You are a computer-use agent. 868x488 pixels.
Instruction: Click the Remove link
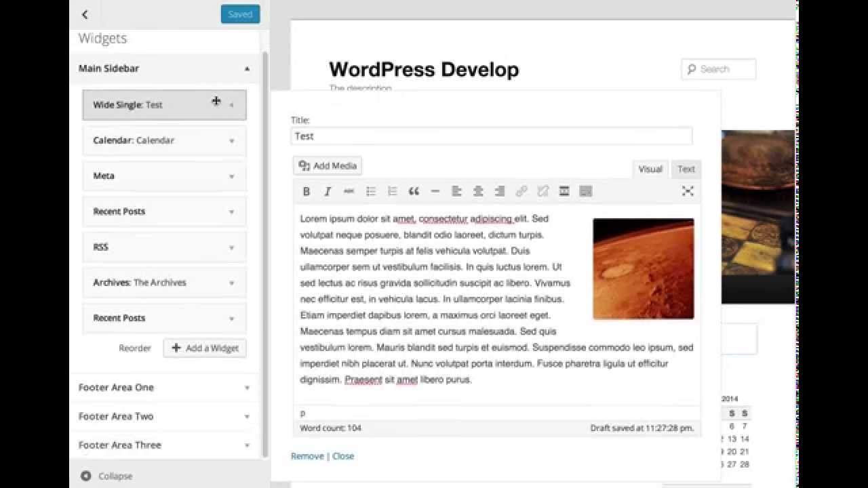tap(307, 456)
